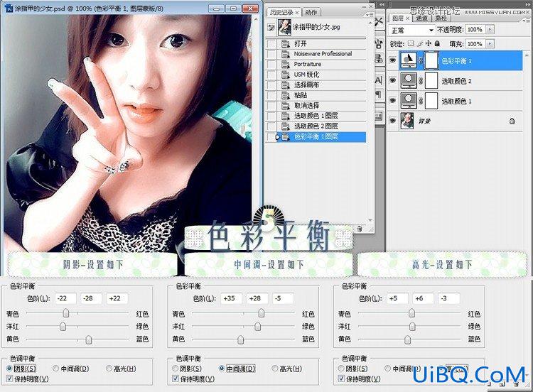Hide the 背景 layer
This screenshot has height=392, width=533.
[x=392, y=121]
